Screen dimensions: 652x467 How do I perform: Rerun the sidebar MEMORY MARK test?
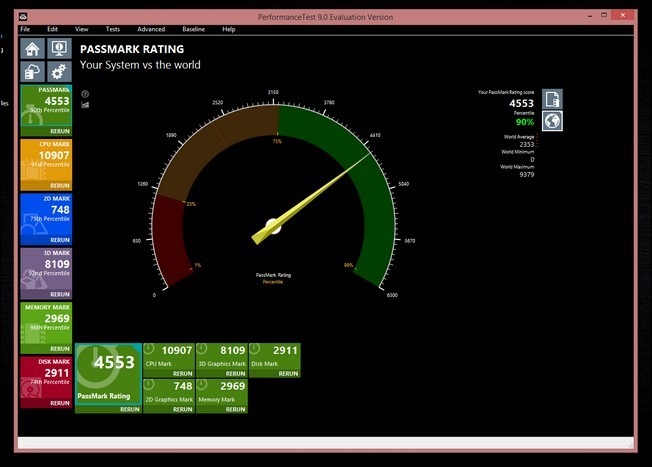(60, 349)
